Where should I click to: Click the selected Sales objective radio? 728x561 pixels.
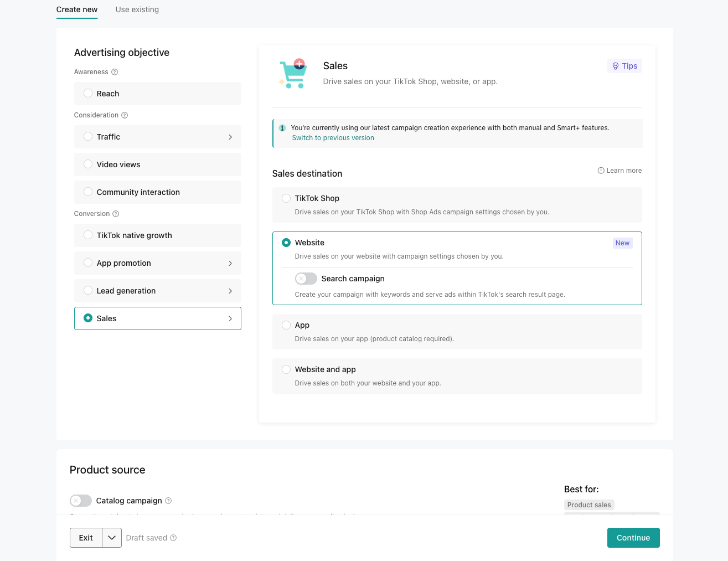pyautogui.click(x=88, y=318)
